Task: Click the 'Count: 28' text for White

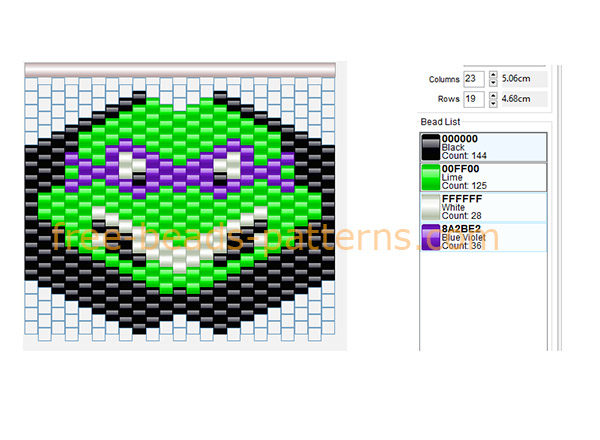Action: [461, 216]
